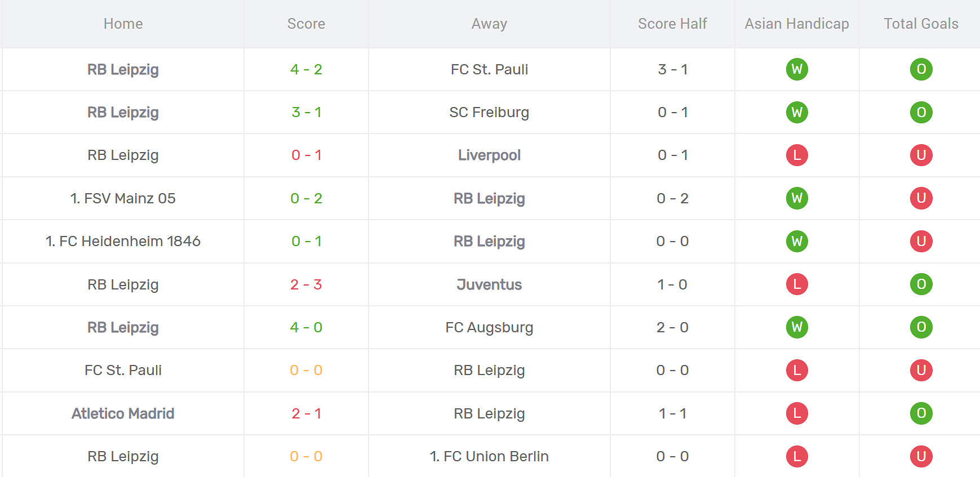980x477 pixels.
Task: Click the red U total goals icon in Union Berlin row
Action: click(921, 456)
